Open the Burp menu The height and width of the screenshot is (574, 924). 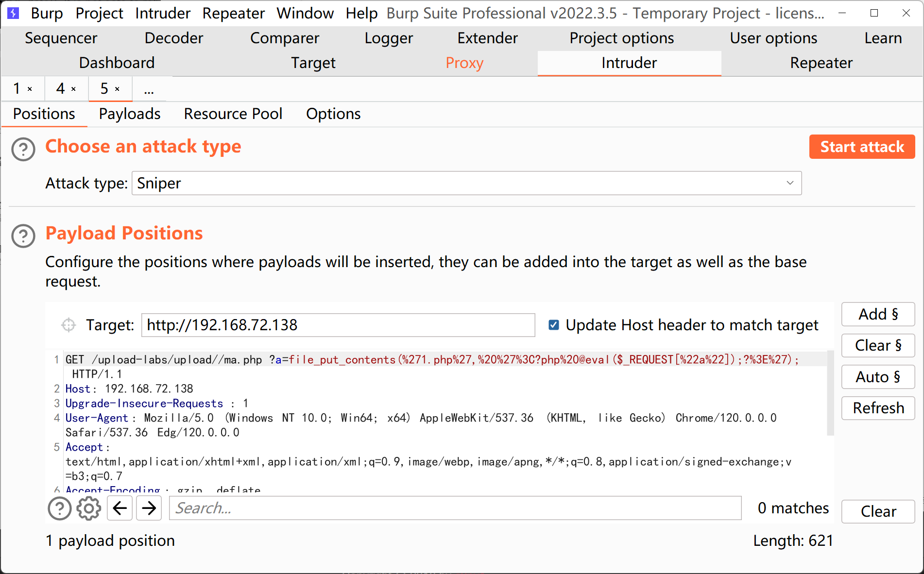point(47,13)
